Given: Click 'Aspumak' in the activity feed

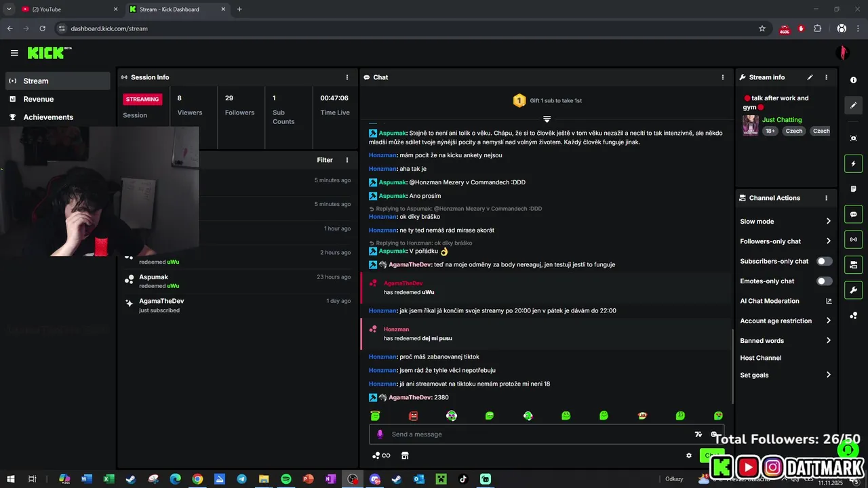Looking at the screenshot, I should (x=153, y=277).
